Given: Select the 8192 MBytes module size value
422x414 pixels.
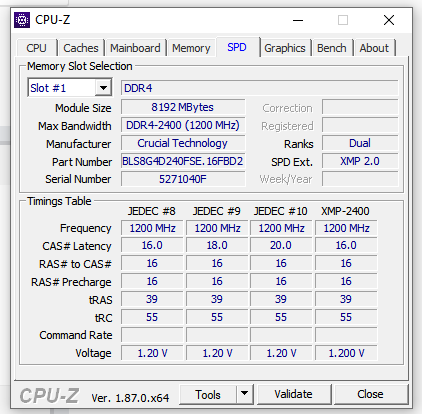Looking at the screenshot, I should 183,107.
